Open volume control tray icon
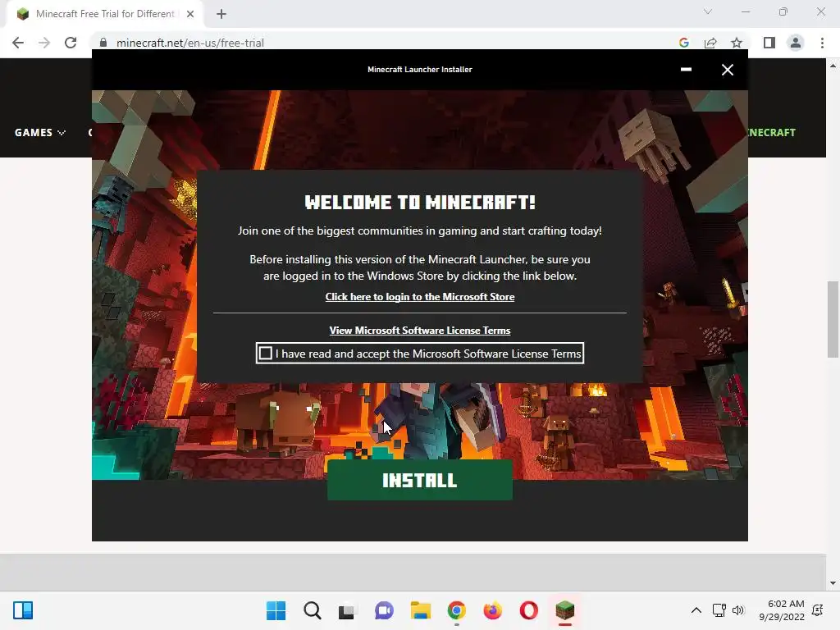840x630 pixels. pos(738,610)
